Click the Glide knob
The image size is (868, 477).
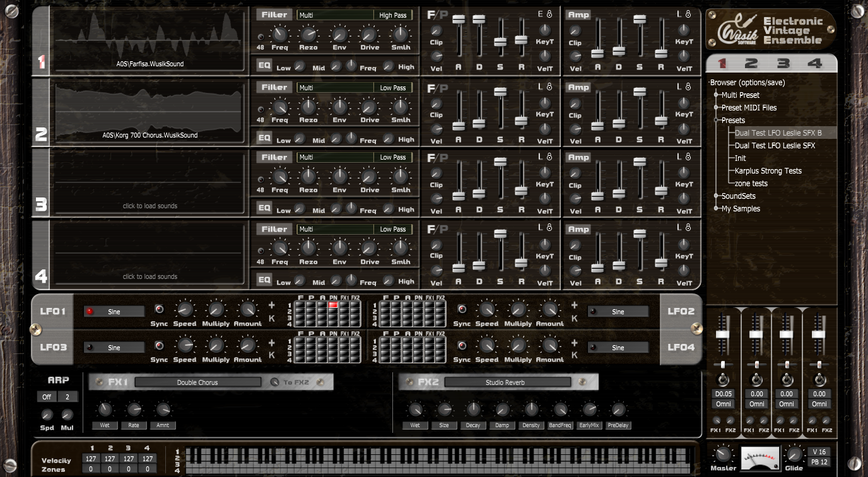pos(794,454)
